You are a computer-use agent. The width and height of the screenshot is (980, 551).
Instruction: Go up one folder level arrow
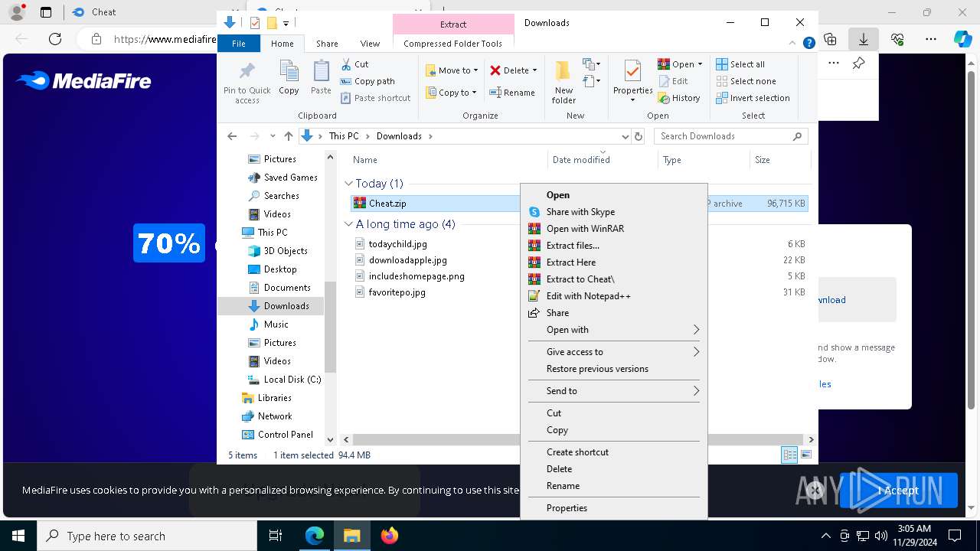[x=288, y=136]
